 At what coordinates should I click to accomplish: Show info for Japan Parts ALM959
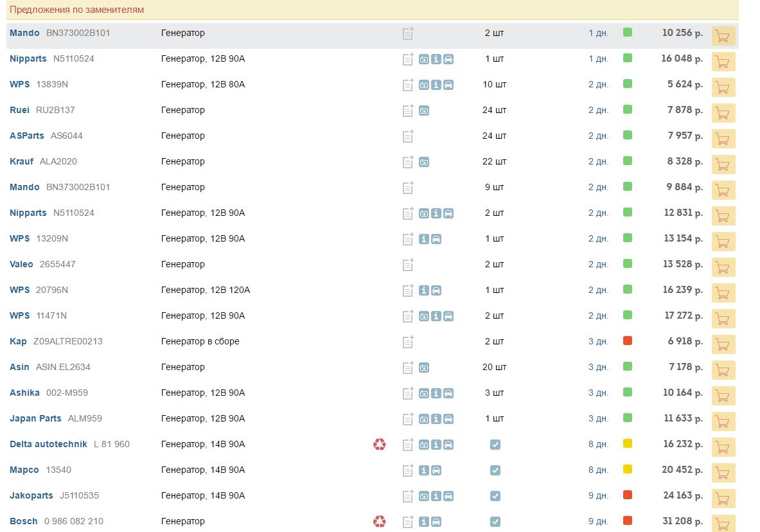click(x=436, y=419)
